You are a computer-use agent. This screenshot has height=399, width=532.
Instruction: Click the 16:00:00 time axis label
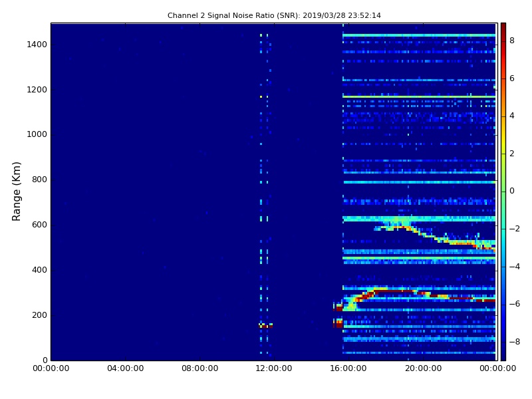point(348,368)
